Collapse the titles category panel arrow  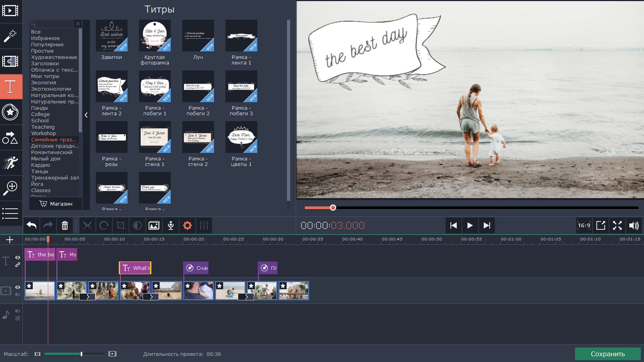(86, 115)
